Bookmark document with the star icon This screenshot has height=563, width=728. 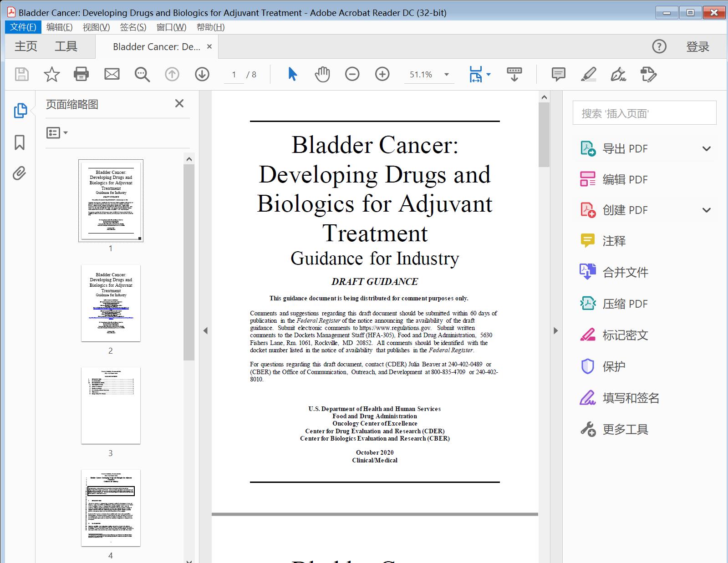pyautogui.click(x=51, y=74)
